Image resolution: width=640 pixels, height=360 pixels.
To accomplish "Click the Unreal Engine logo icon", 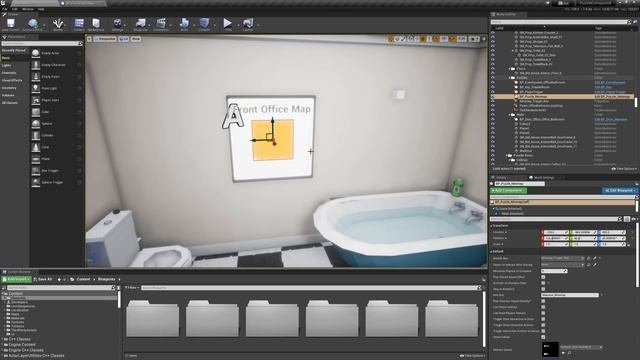I will pos(4,3).
